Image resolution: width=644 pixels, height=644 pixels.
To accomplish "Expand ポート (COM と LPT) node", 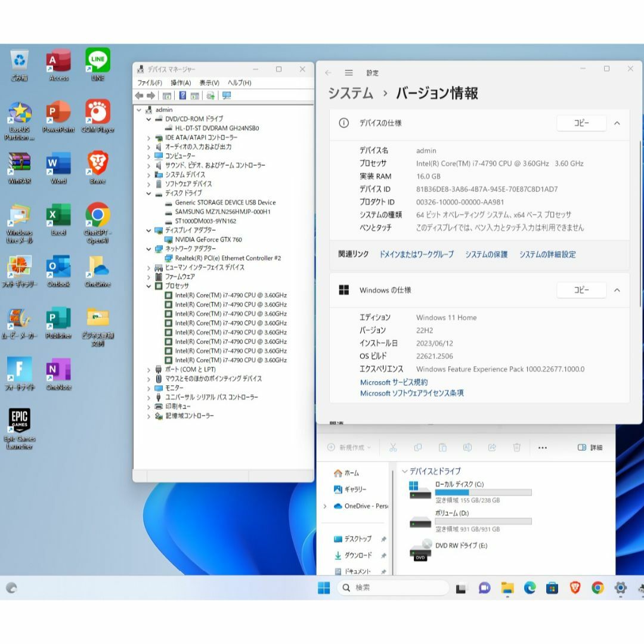I will tap(148, 370).
